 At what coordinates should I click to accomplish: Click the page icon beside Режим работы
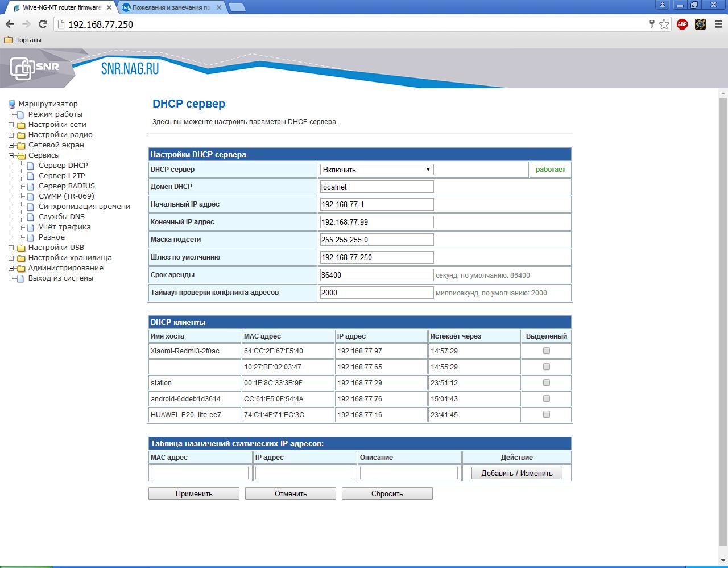point(20,114)
